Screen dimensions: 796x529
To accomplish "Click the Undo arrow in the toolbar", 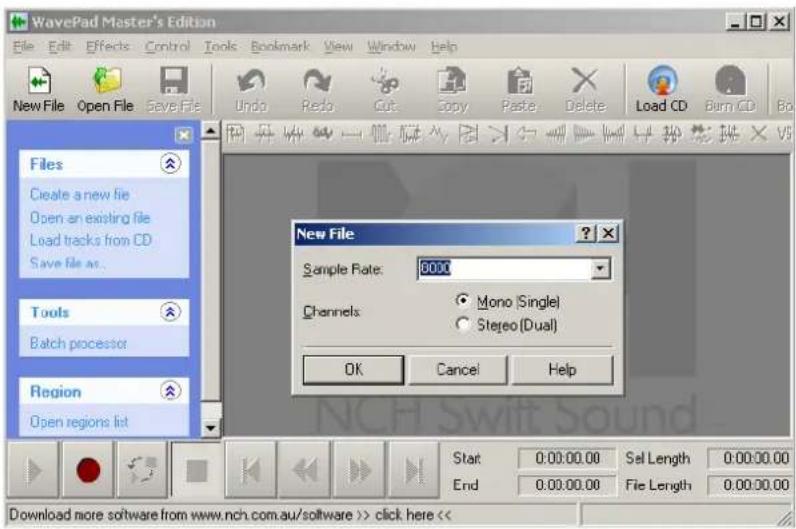I will coord(251,80).
